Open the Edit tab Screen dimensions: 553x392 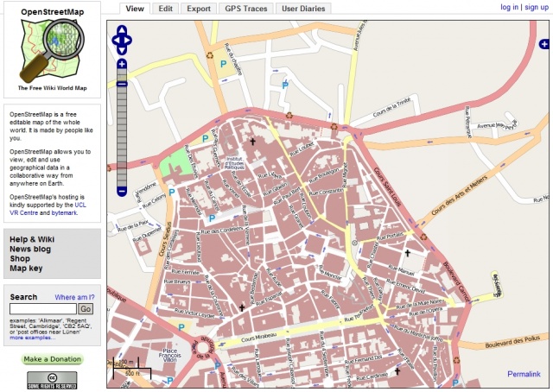click(x=165, y=9)
